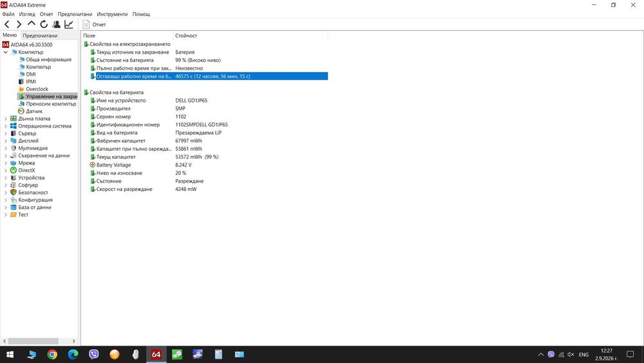Select the Overclock tree item
644x363 pixels.
coord(37,89)
